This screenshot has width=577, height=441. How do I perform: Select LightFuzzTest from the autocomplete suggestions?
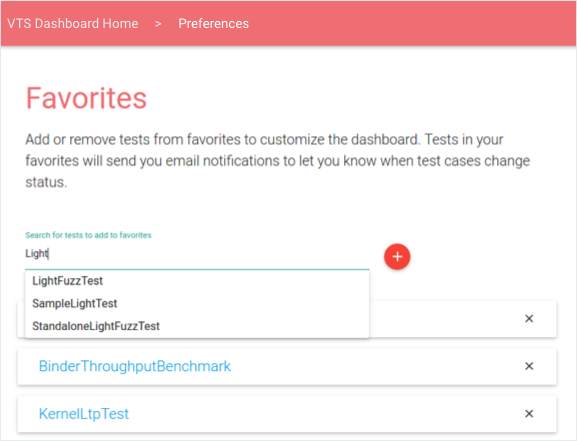pyautogui.click(x=197, y=281)
